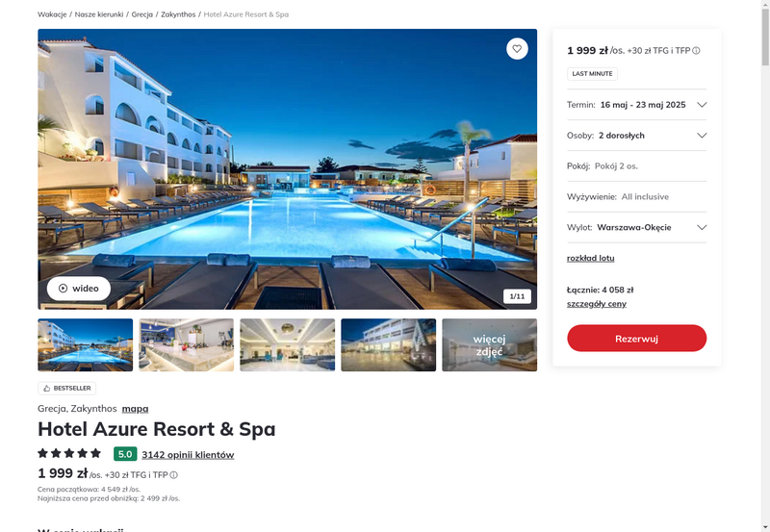This screenshot has height=532, width=770.
Task: Play the hotel wideo
Action: [79, 289]
